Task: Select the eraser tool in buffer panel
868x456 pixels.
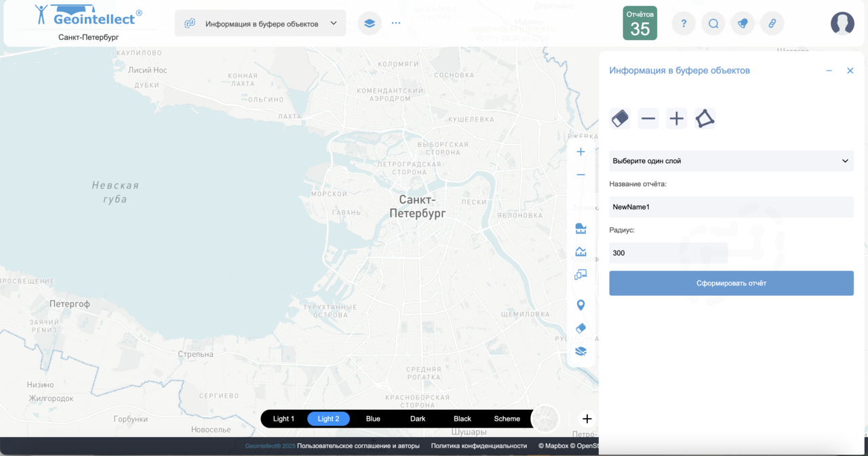Action: tap(620, 119)
